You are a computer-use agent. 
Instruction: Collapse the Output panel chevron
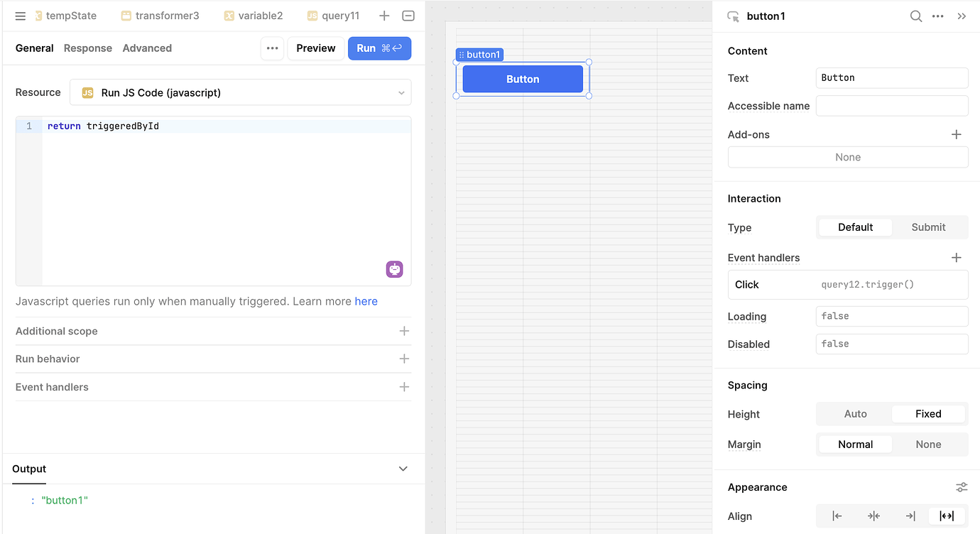click(403, 469)
